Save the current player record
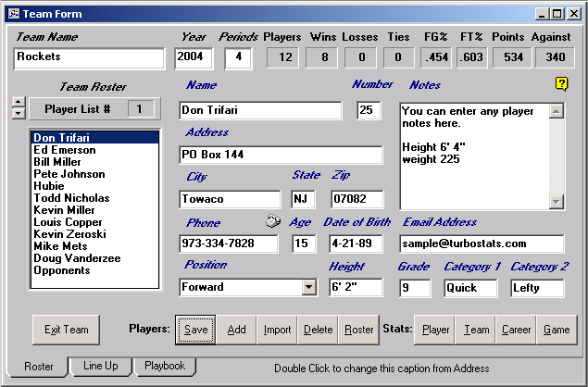The image size is (588, 387). point(195,330)
